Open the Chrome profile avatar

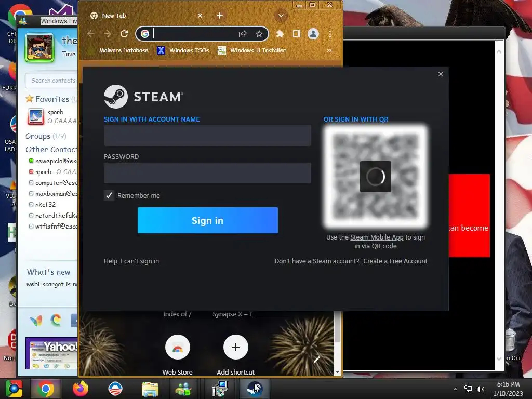(313, 34)
